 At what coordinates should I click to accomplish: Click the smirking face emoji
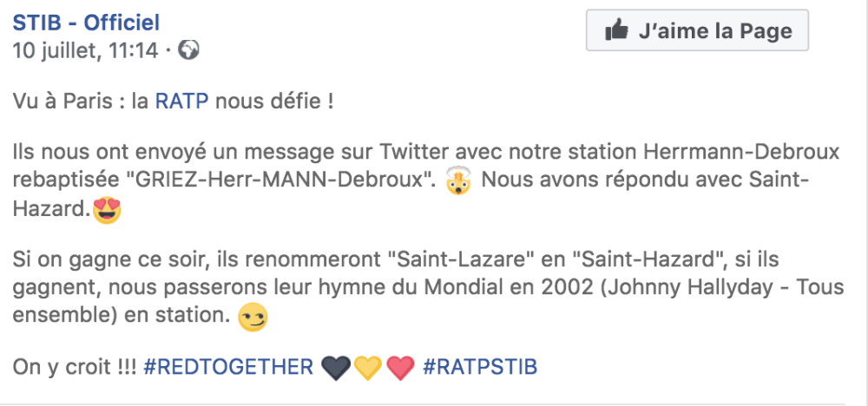pos(253,317)
